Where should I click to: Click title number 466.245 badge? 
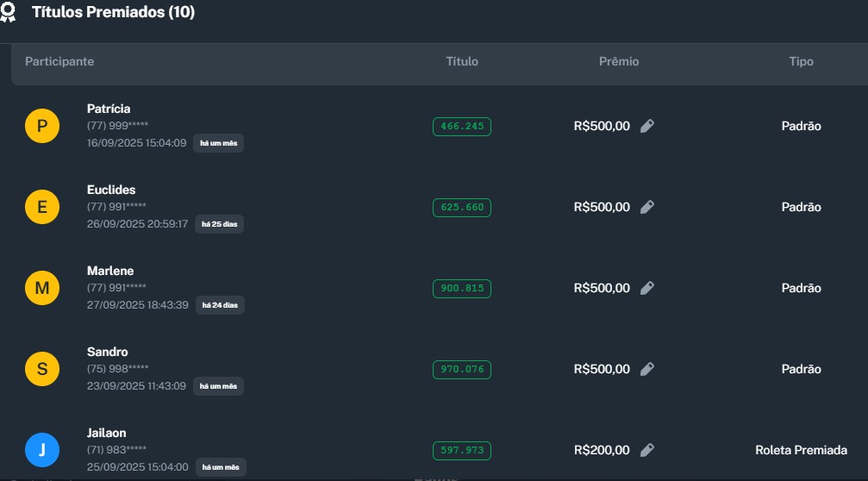pos(462,127)
